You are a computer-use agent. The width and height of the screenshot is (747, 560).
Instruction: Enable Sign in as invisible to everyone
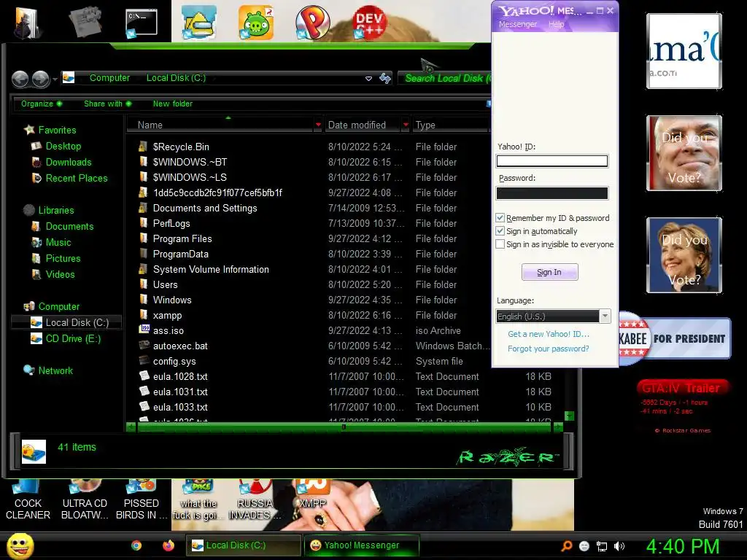click(500, 244)
